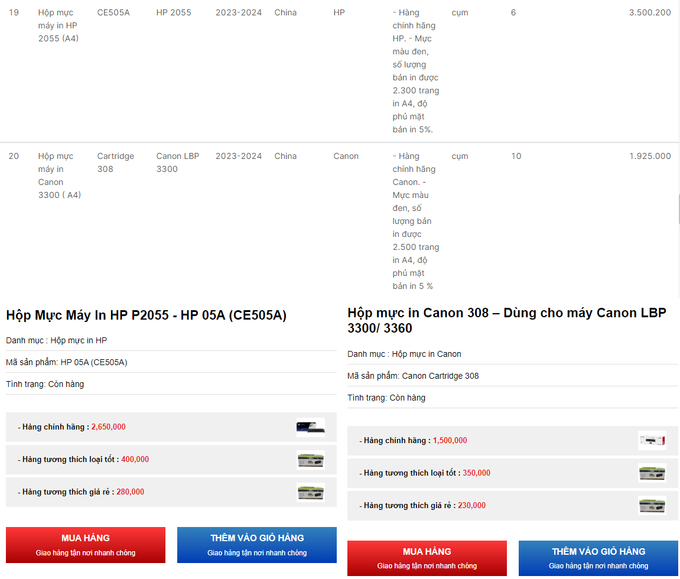
Task: Click quantity cell '6' in row 19
Action: pos(513,13)
